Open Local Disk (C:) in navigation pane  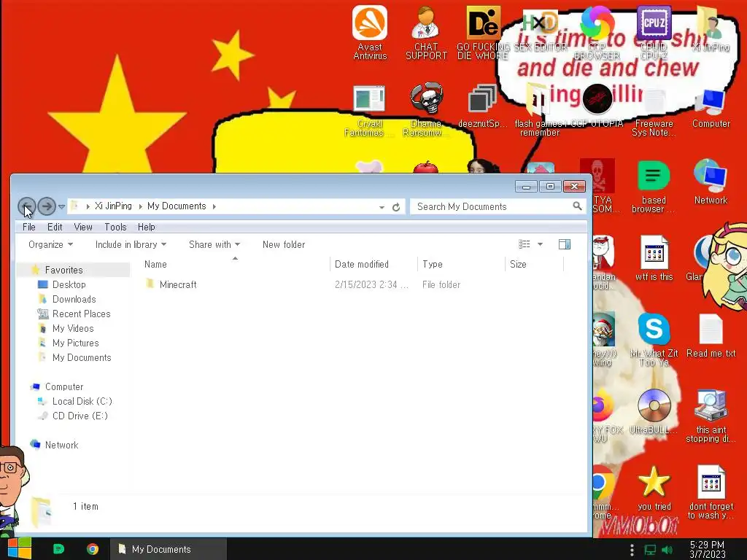82,402
